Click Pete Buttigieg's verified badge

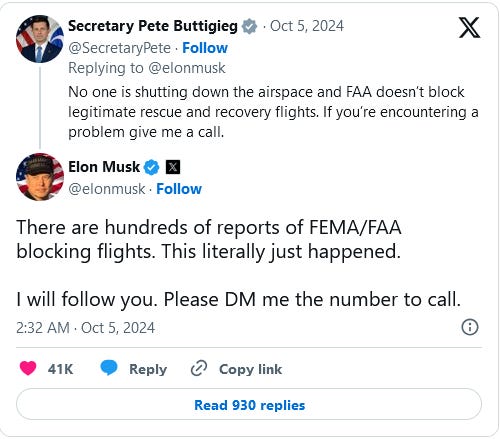click(x=249, y=26)
